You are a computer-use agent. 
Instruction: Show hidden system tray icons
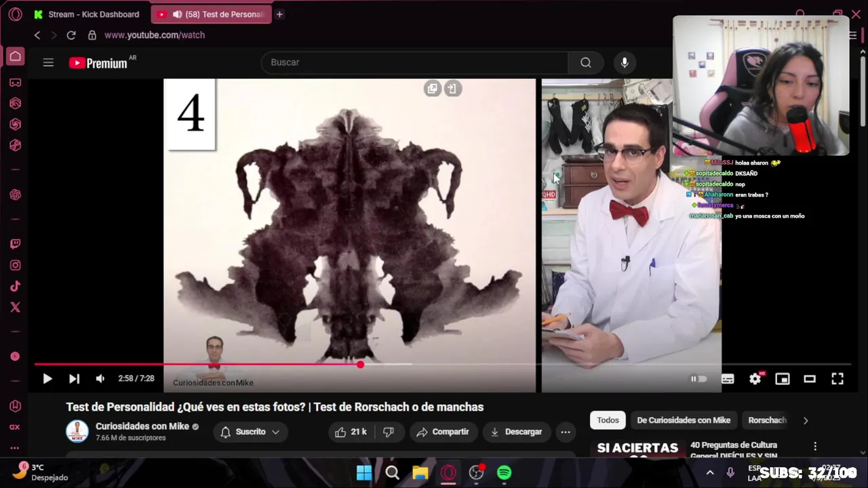click(x=710, y=472)
